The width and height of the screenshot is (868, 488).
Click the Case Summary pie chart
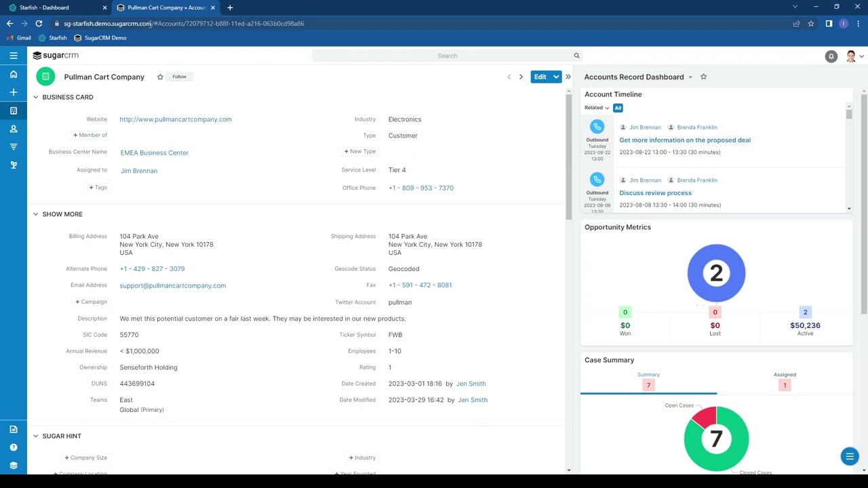click(716, 439)
